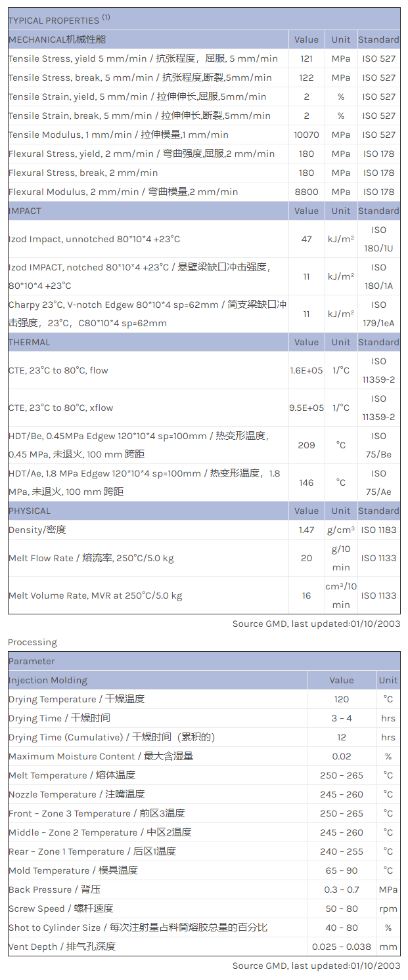
Task: Select the MECHANICAL section header row
Action: [57, 39]
